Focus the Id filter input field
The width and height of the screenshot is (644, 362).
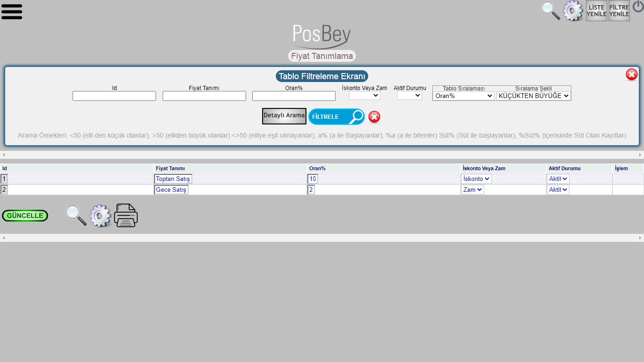(114, 96)
